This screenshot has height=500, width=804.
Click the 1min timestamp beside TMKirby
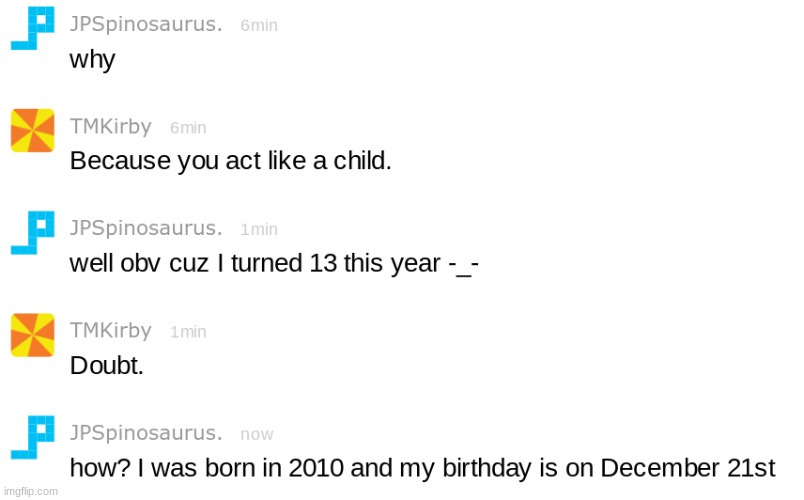[188, 332]
